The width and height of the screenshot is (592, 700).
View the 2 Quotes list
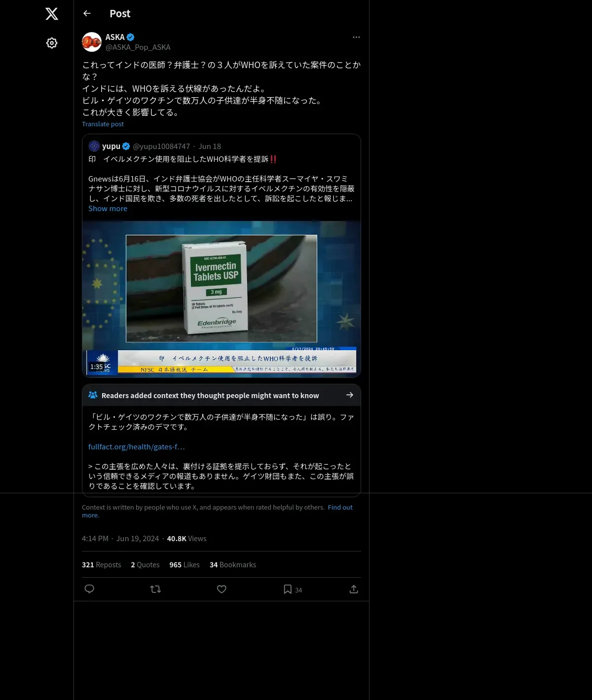(145, 565)
